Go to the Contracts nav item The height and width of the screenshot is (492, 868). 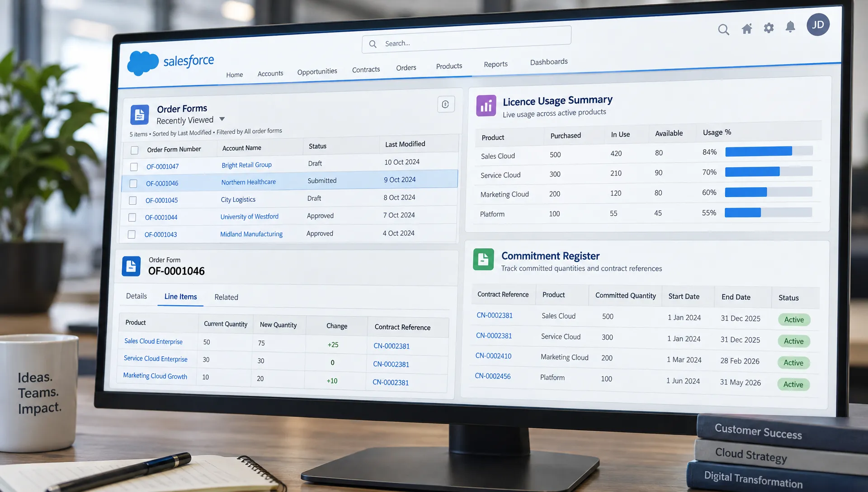pyautogui.click(x=366, y=69)
